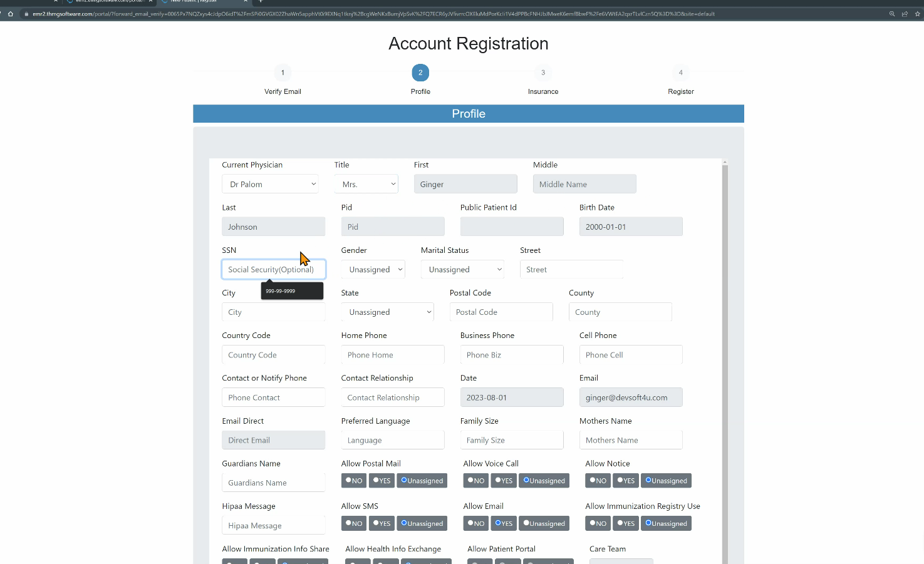Click the share page icon

[x=905, y=14]
